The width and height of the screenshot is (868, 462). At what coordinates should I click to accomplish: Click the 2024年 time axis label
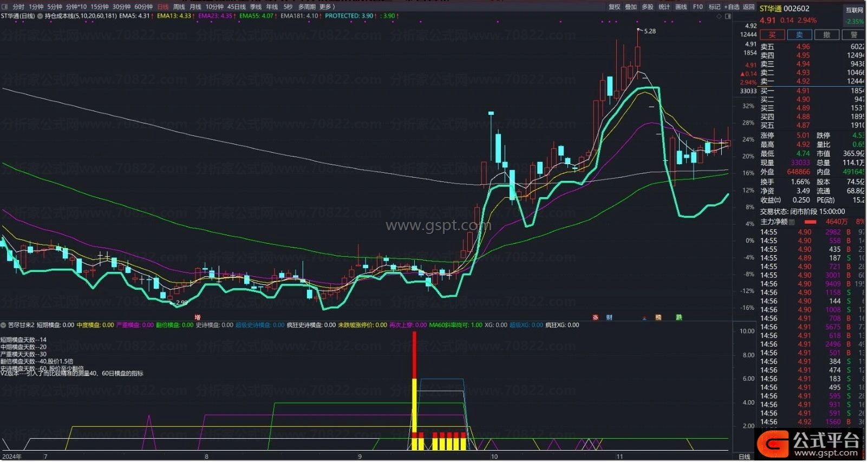[12, 457]
